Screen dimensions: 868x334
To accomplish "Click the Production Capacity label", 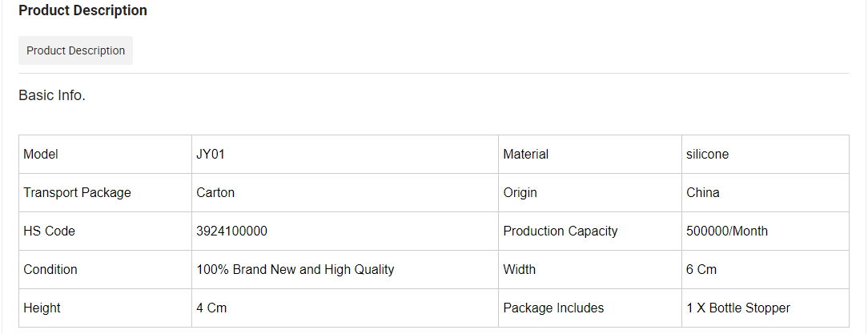I will tap(561, 231).
